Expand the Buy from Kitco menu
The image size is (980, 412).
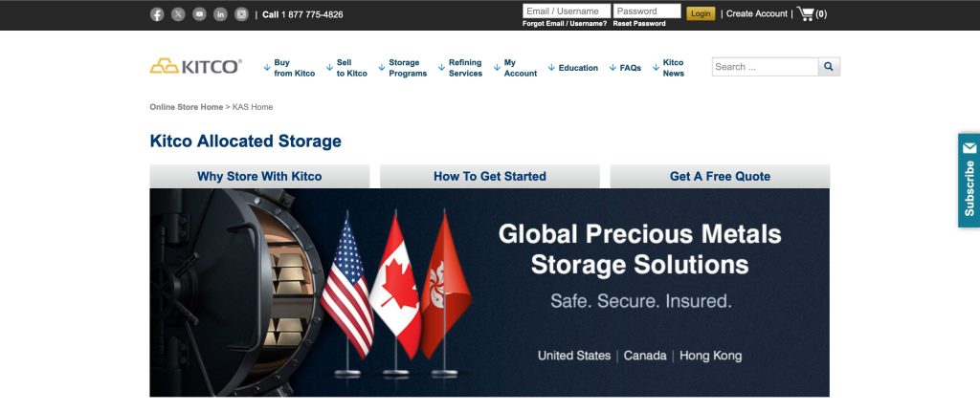click(289, 68)
